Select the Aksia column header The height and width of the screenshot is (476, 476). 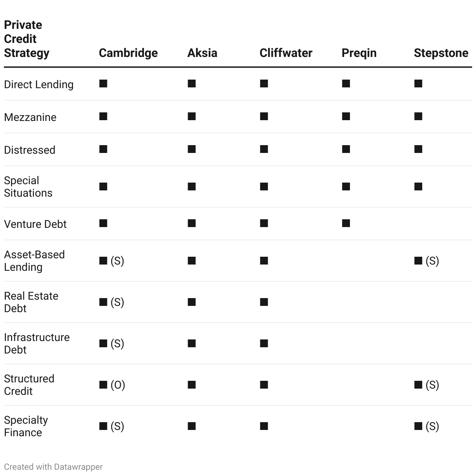[x=202, y=53]
